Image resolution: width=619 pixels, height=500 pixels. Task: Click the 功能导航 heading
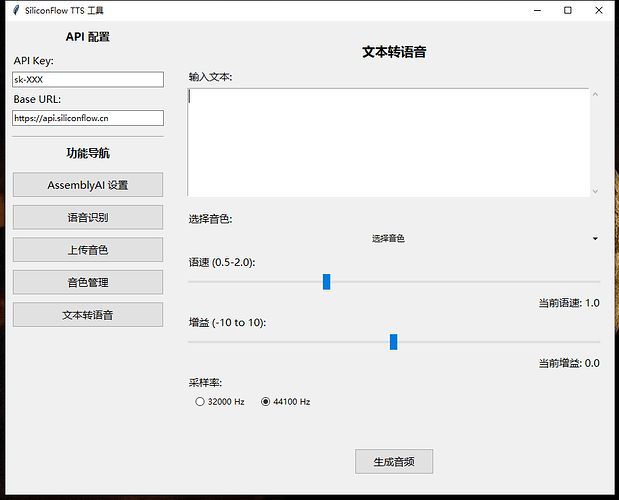point(88,153)
